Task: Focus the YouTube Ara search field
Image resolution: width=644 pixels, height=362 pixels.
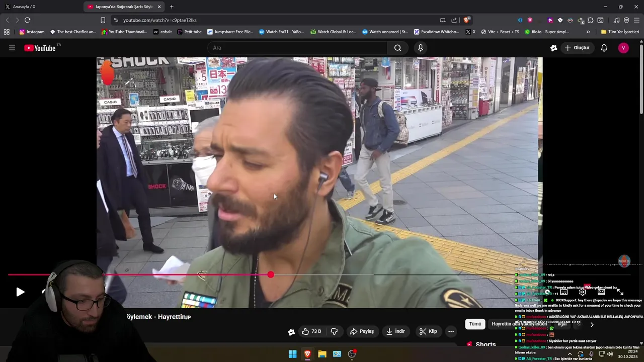Action: (x=297, y=48)
